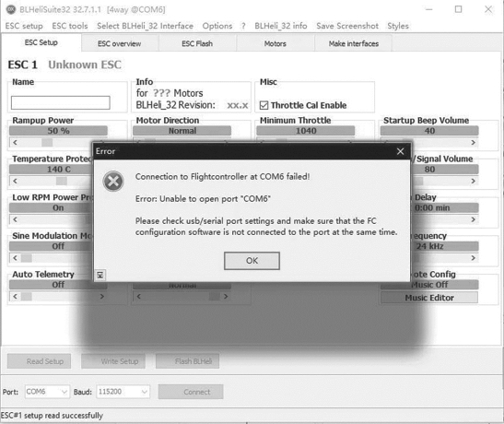Click right arrow of 24 kHz frequency slider

coord(473,258)
